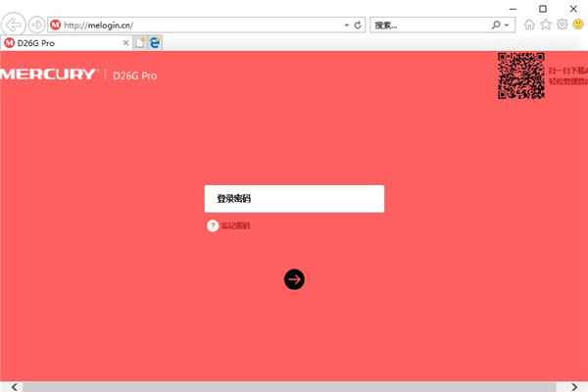Viewport: 588px width, 392px height.
Task: Submit login with the arrow button
Action: pos(294,279)
